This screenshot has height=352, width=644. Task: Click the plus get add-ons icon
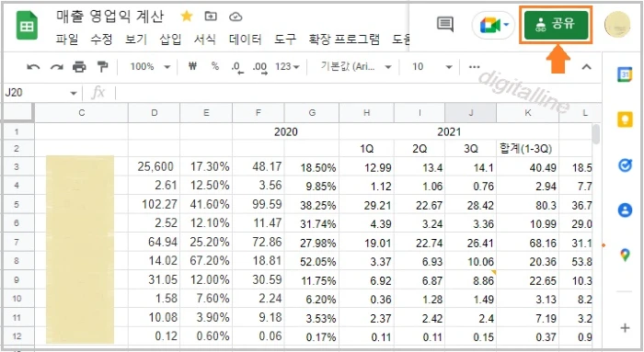(x=625, y=328)
